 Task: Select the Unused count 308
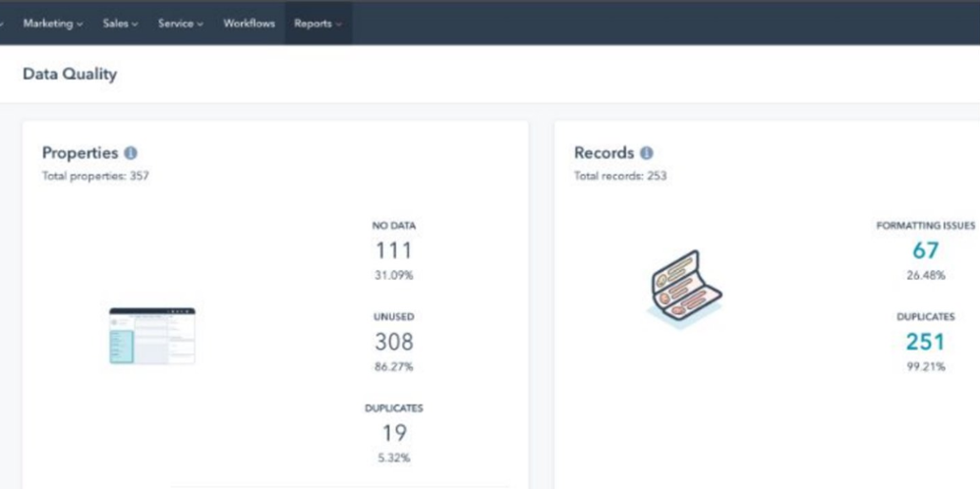(394, 342)
